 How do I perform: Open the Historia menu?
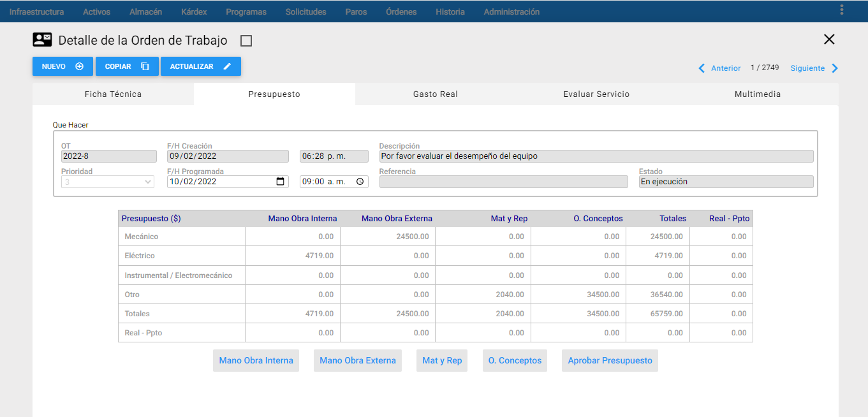click(x=450, y=11)
